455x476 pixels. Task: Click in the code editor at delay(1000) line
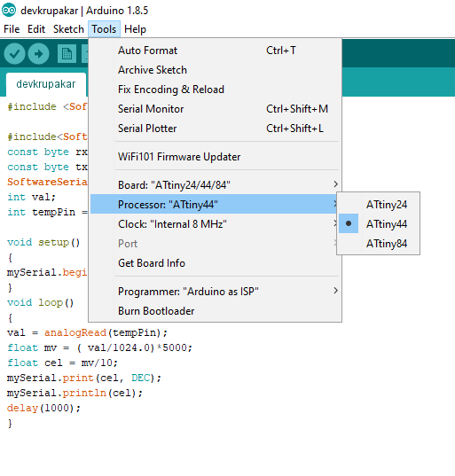click(x=43, y=408)
